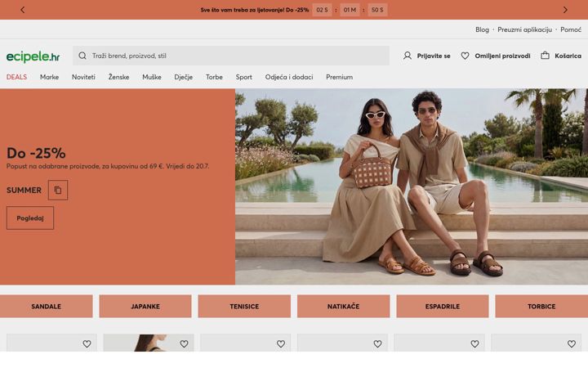The image size is (588, 368).
Task: Open the Ženske menu
Action: (119, 77)
